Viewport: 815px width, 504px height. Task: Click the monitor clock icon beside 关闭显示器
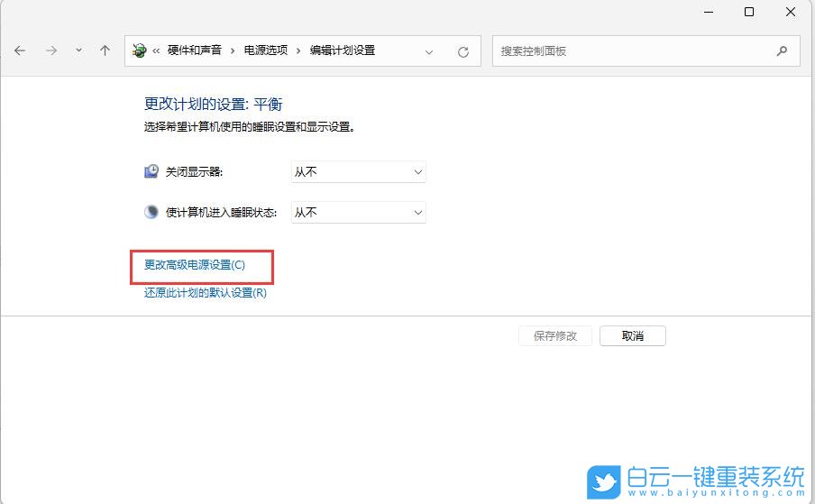tap(151, 171)
